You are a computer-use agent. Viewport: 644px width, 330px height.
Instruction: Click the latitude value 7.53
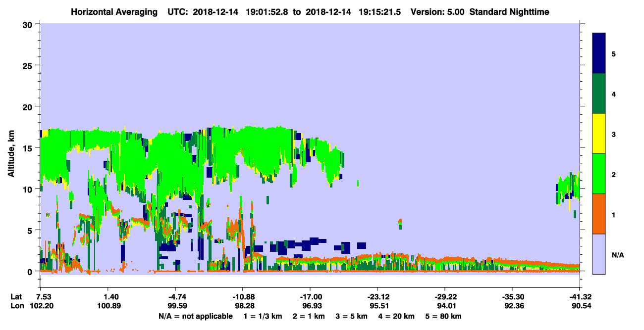[40, 296]
